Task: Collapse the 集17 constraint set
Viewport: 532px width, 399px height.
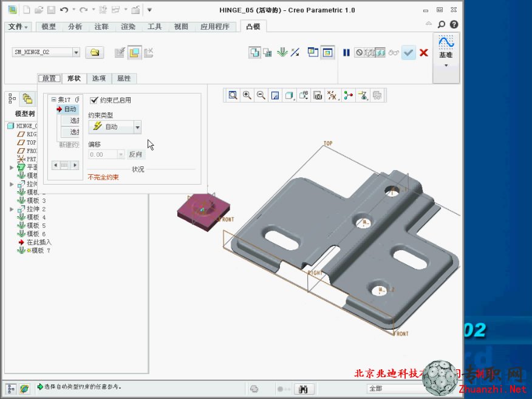Action: (x=53, y=100)
